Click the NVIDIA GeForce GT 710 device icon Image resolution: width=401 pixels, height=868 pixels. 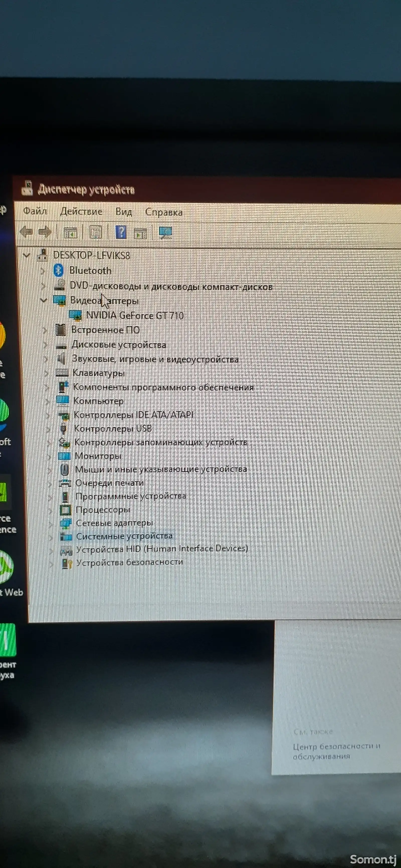pyautogui.click(x=75, y=315)
